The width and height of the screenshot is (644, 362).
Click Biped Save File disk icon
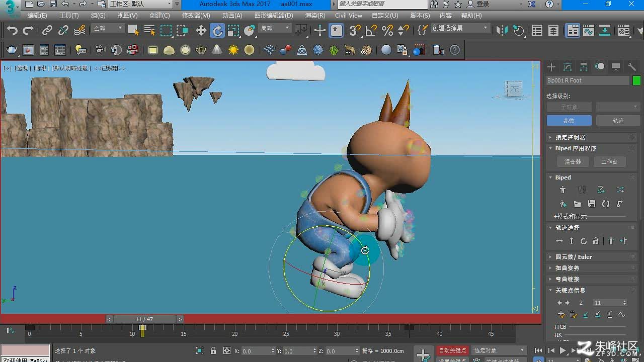coord(592,204)
